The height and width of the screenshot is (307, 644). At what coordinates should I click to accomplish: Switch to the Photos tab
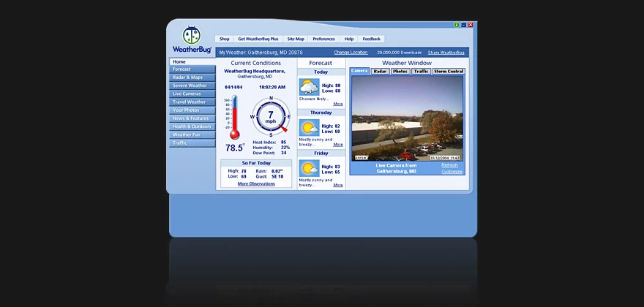pos(400,72)
